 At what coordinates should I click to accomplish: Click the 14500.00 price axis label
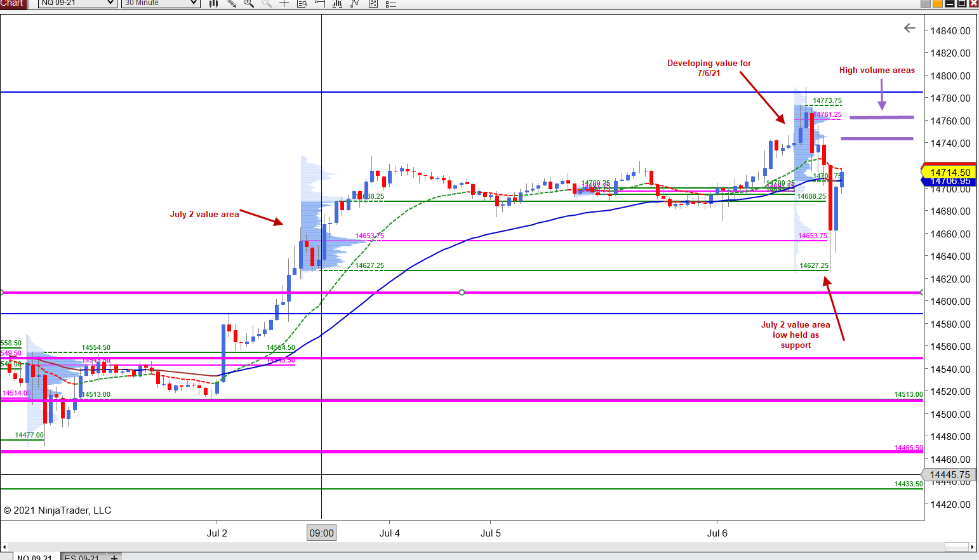[950, 415]
